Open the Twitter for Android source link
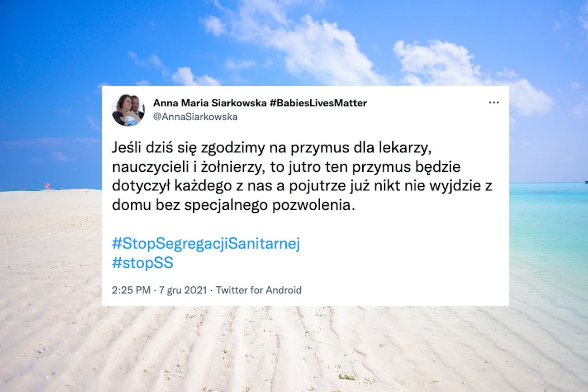588x392 pixels. coord(259,290)
